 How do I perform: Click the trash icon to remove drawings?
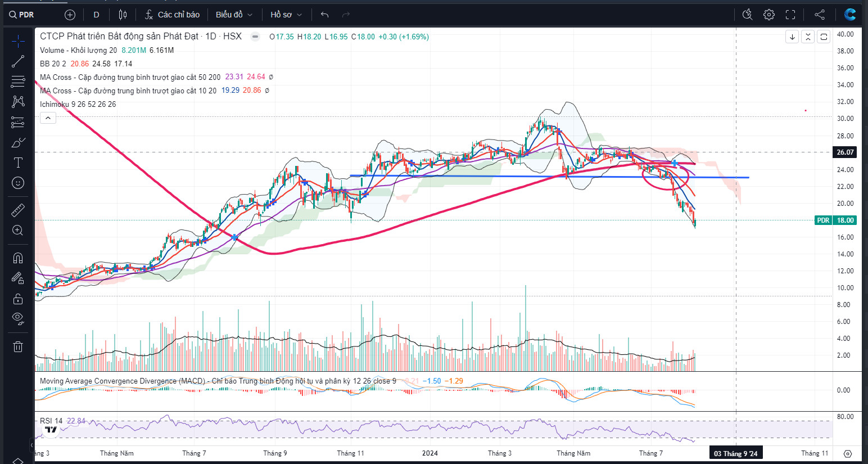coord(18,346)
